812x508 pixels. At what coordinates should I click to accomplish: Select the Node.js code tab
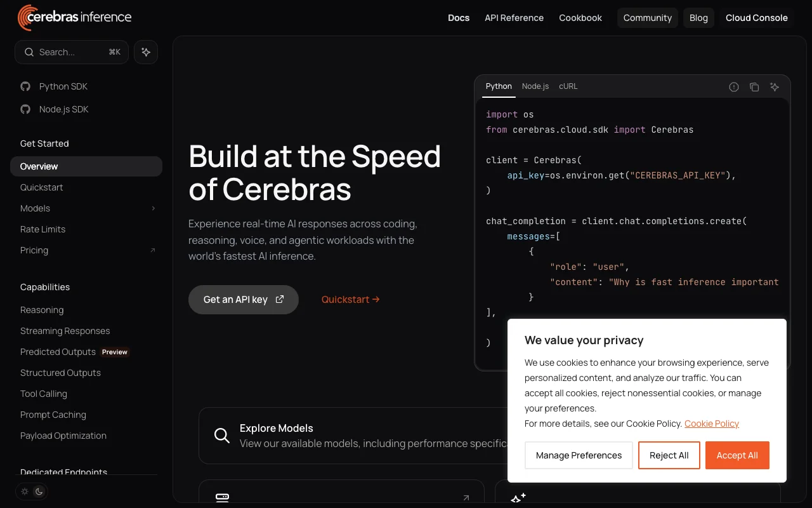click(x=535, y=86)
